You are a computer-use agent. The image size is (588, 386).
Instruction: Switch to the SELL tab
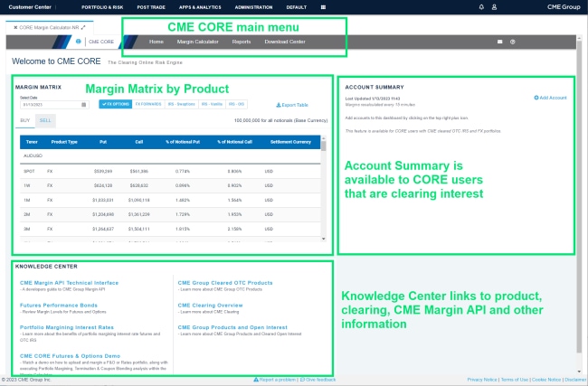click(45, 119)
